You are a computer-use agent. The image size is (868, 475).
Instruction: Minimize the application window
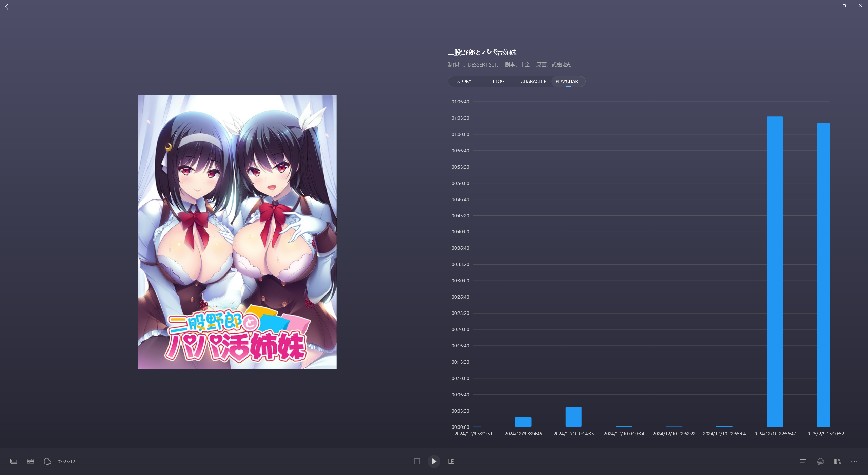click(x=829, y=5)
